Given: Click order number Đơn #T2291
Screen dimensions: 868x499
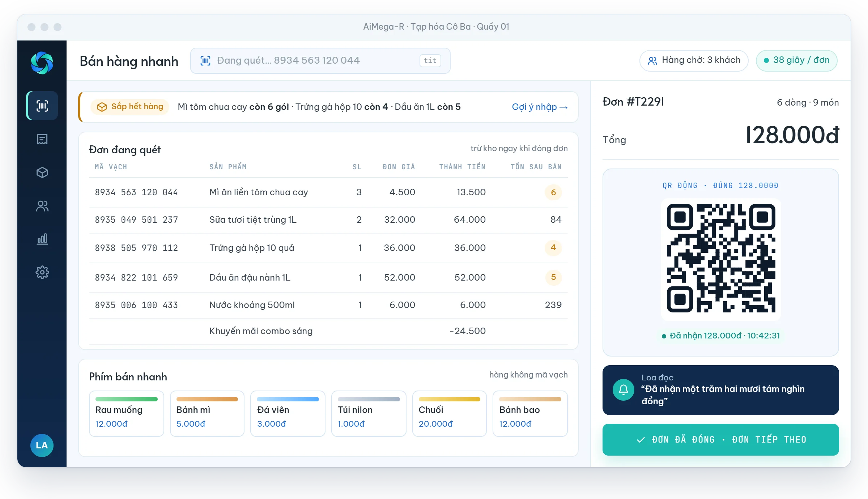Looking at the screenshot, I should click(x=633, y=102).
